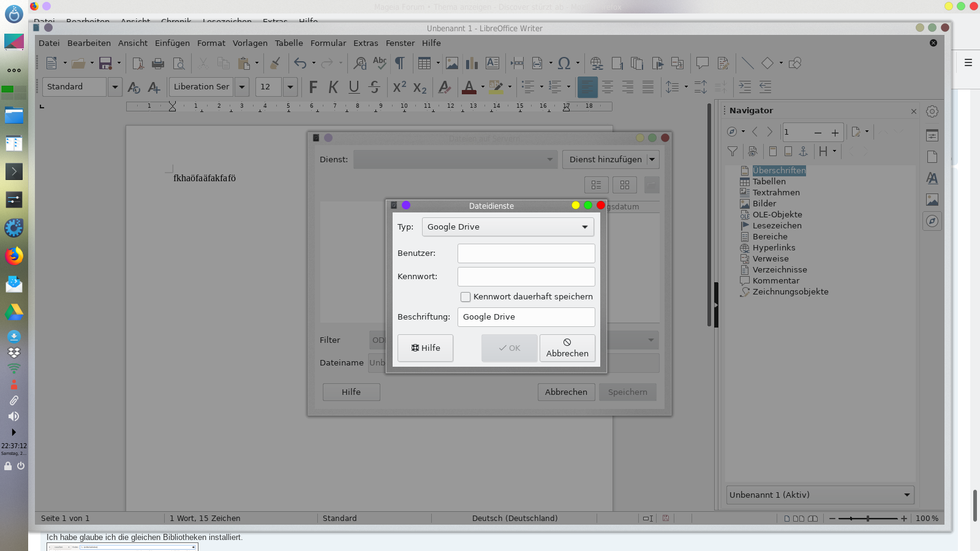This screenshot has width=980, height=551.
Task: Open the Dienst combo box
Action: (456, 159)
